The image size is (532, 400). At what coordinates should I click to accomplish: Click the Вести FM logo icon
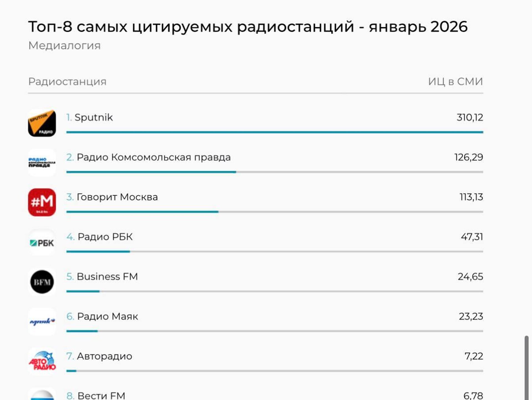pos(42,395)
